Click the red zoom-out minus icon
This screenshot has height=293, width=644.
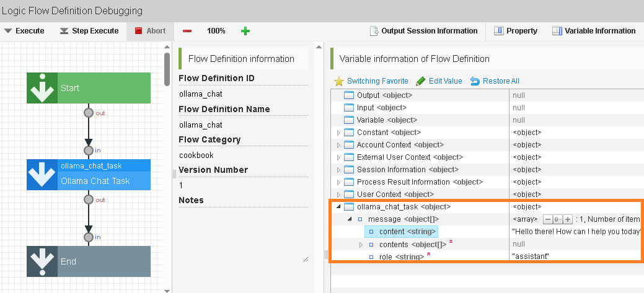coord(187,31)
